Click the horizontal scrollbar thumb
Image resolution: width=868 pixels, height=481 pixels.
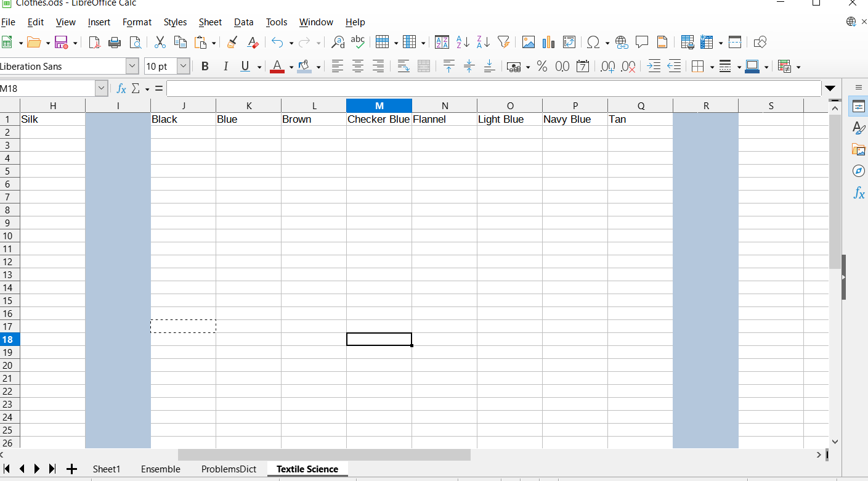(324, 454)
